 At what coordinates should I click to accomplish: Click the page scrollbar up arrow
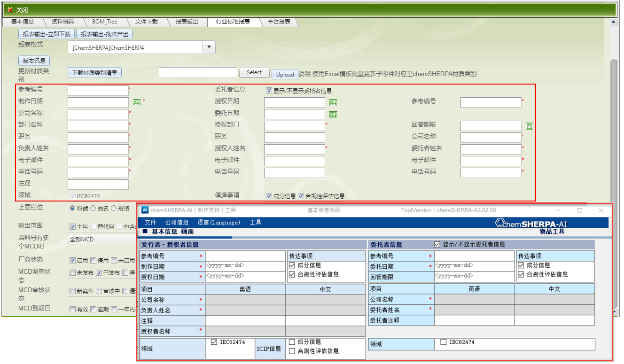click(613, 22)
